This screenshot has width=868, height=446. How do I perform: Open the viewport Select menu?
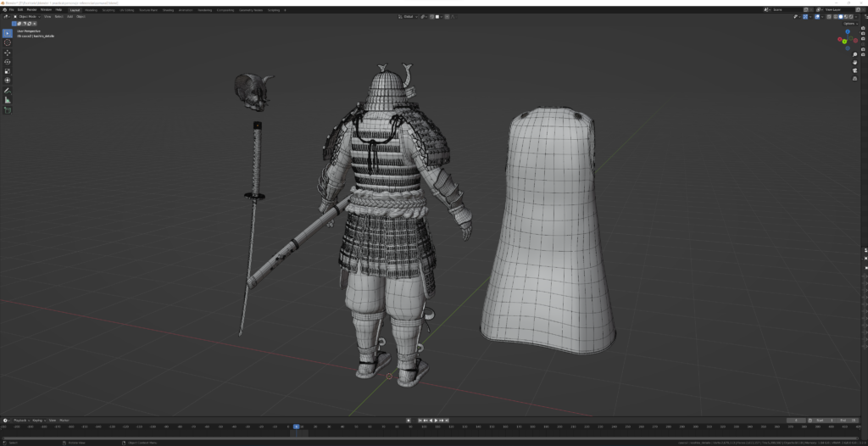pyautogui.click(x=58, y=17)
